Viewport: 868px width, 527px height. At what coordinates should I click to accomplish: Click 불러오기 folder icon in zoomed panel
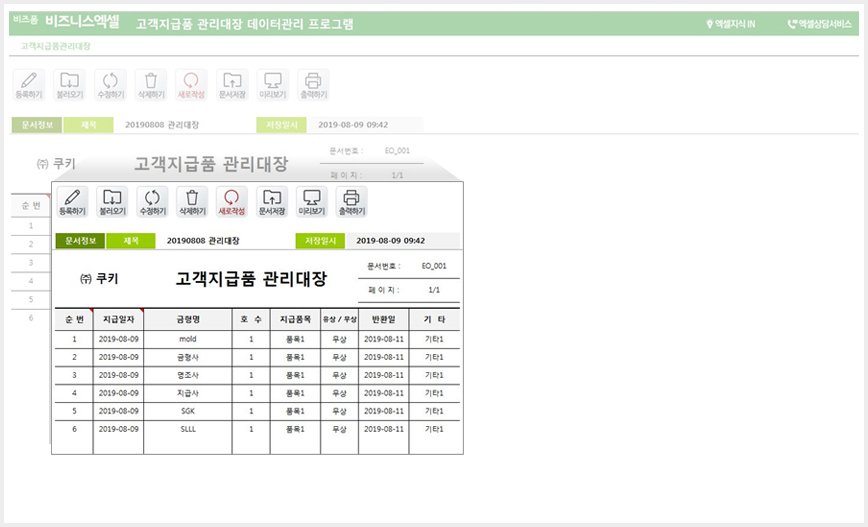(x=112, y=202)
